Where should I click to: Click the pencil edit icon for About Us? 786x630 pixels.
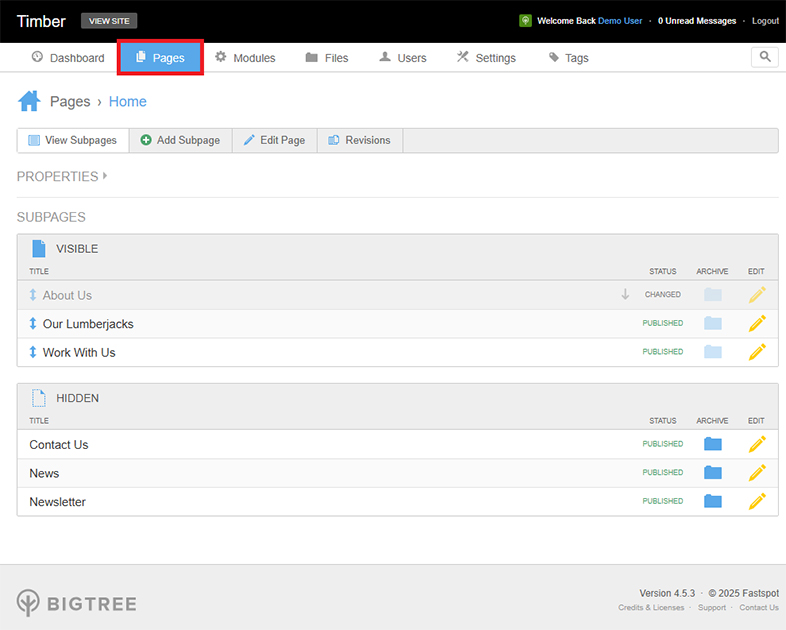pos(757,295)
